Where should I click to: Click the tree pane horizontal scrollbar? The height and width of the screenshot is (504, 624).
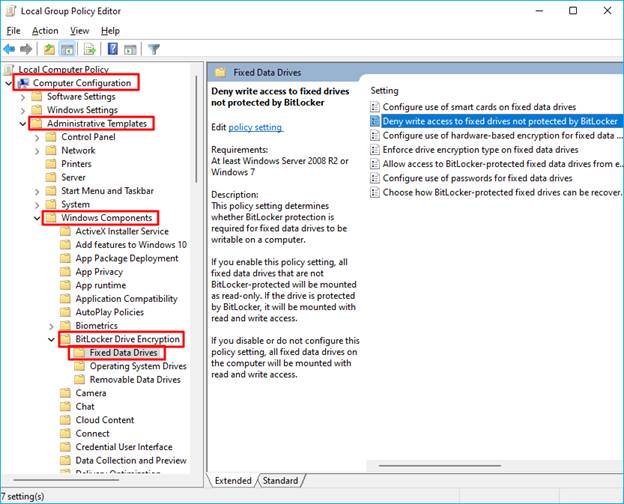pyautogui.click(x=66, y=480)
